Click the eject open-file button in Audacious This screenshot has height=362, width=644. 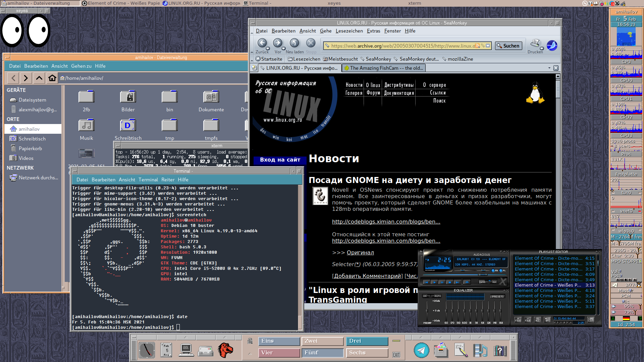[x=467, y=282]
